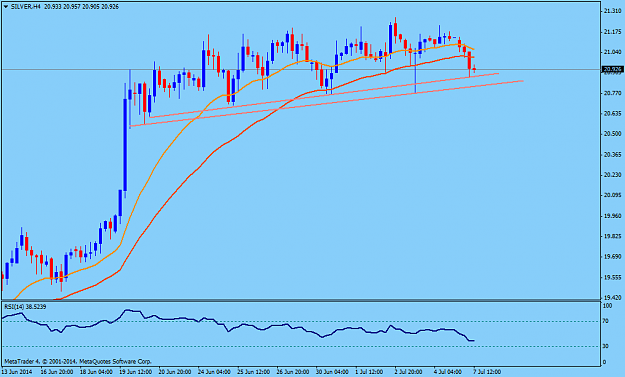The image size is (625, 377).
Task: Click the 19.555 price axis label
Action: pyautogui.click(x=612, y=277)
